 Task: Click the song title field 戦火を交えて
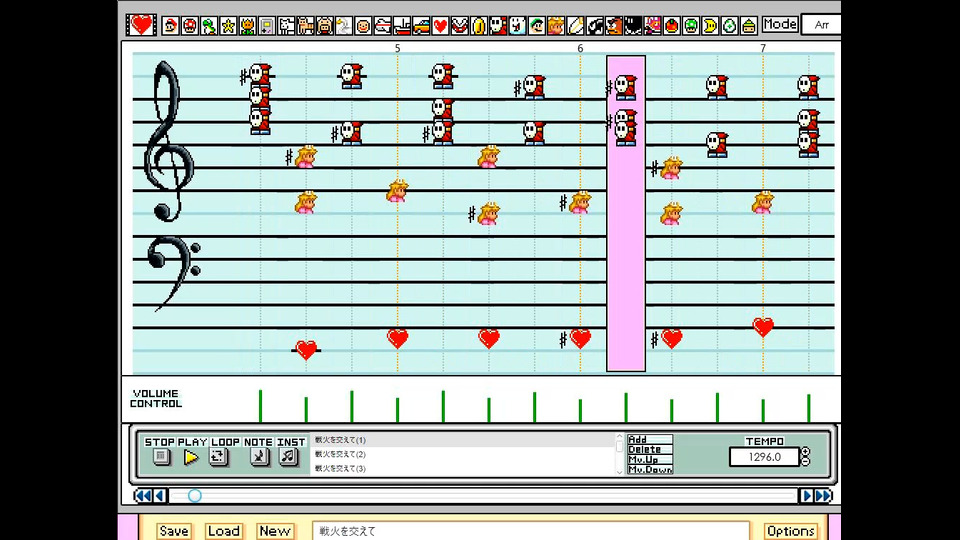pyautogui.click(x=531, y=531)
